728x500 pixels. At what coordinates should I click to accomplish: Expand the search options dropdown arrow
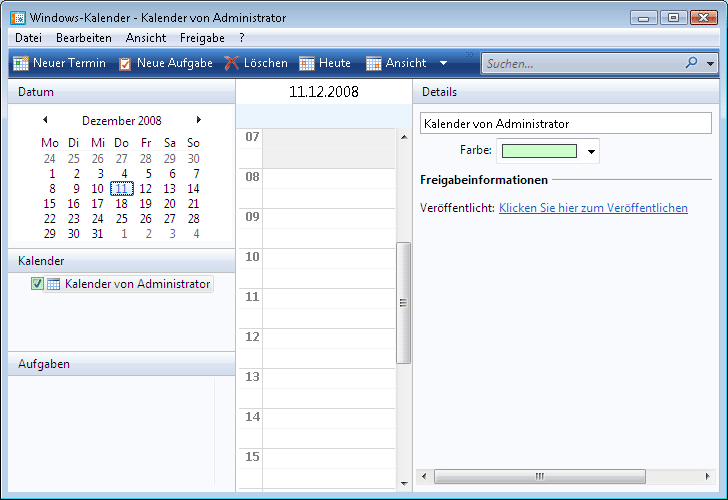(x=710, y=63)
